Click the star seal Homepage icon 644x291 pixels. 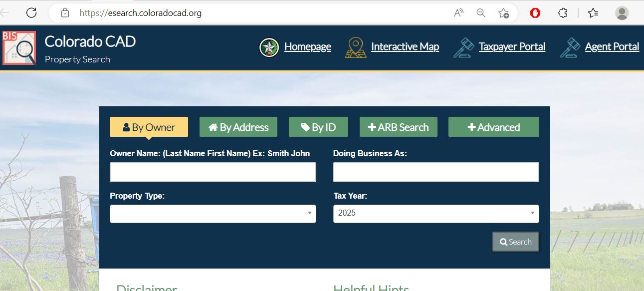pyautogui.click(x=269, y=47)
